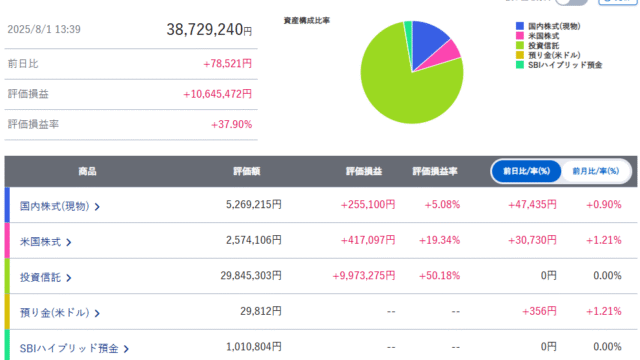
Task: Click the pink 米国株式 legend swatch
Action: coord(520,36)
